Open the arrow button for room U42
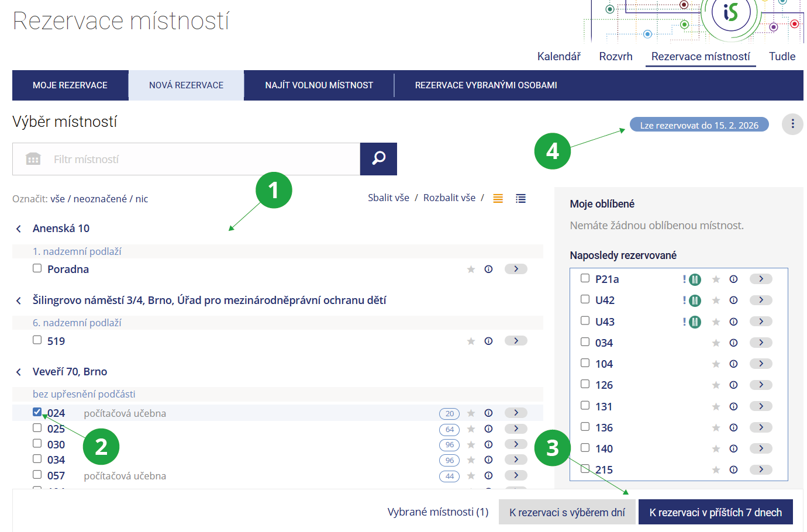The image size is (807, 532). 761,300
